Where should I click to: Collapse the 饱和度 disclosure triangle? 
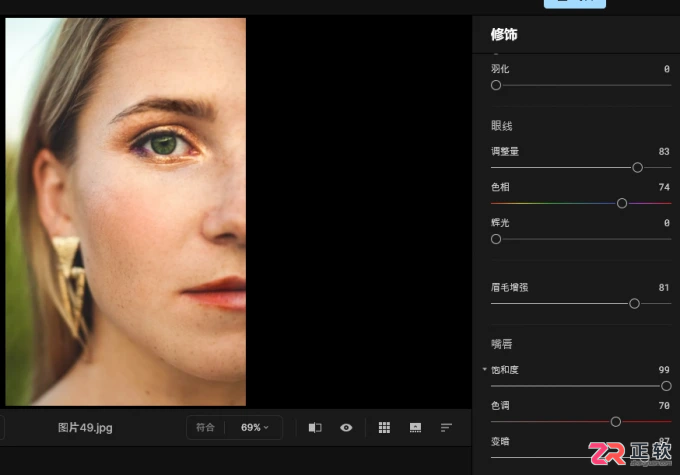pos(484,370)
